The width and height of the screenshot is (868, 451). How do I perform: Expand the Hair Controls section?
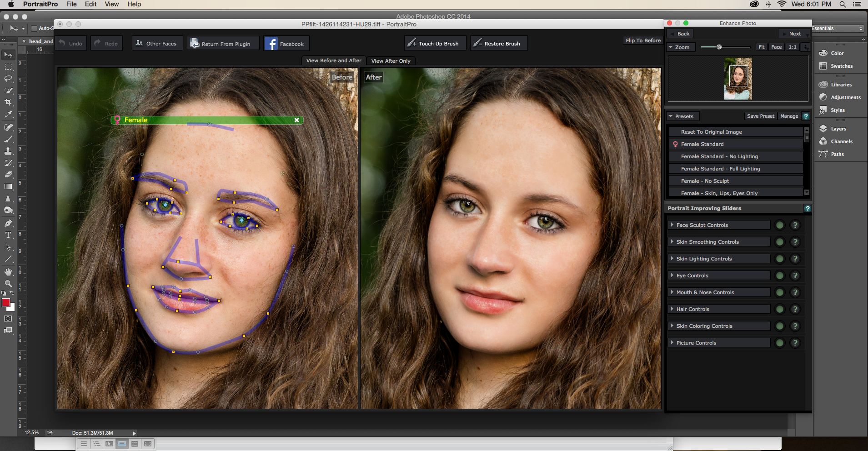coord(719,309)
